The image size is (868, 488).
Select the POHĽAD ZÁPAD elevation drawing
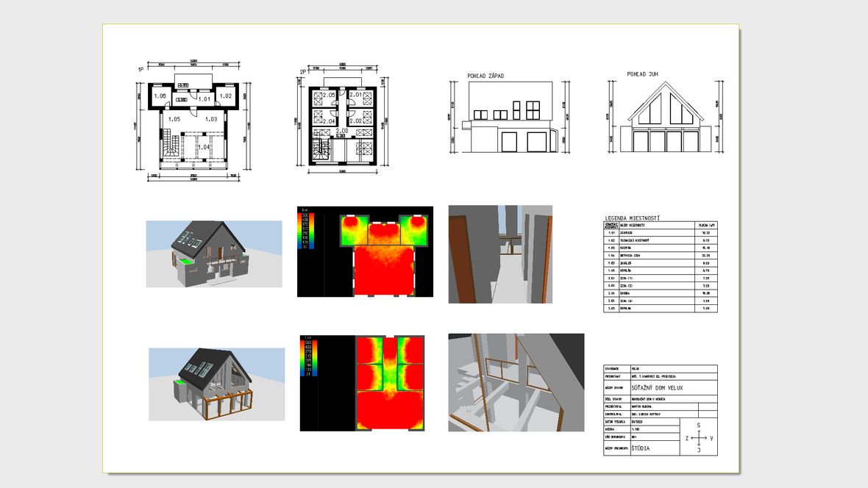pos(508,118)
